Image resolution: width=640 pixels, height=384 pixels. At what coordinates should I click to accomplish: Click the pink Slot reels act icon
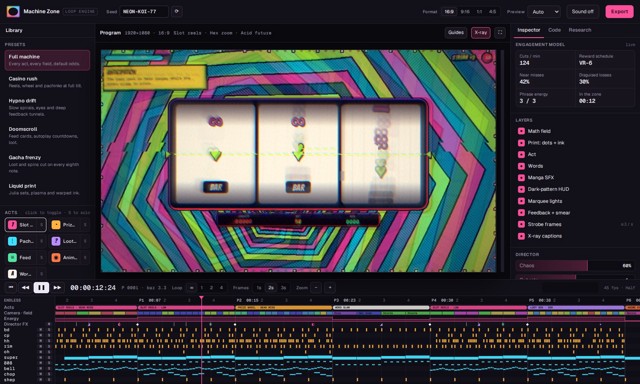click(x=13, y=225)
